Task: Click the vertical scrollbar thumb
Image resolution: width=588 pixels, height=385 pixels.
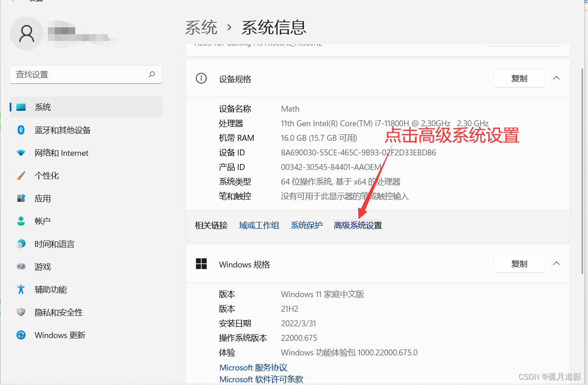Action: [x=582, y=171]
